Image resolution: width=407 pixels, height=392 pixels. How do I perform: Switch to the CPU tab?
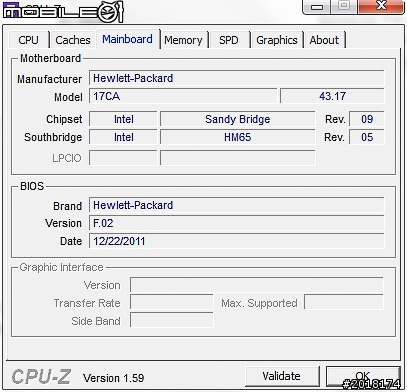coord(29,40)
